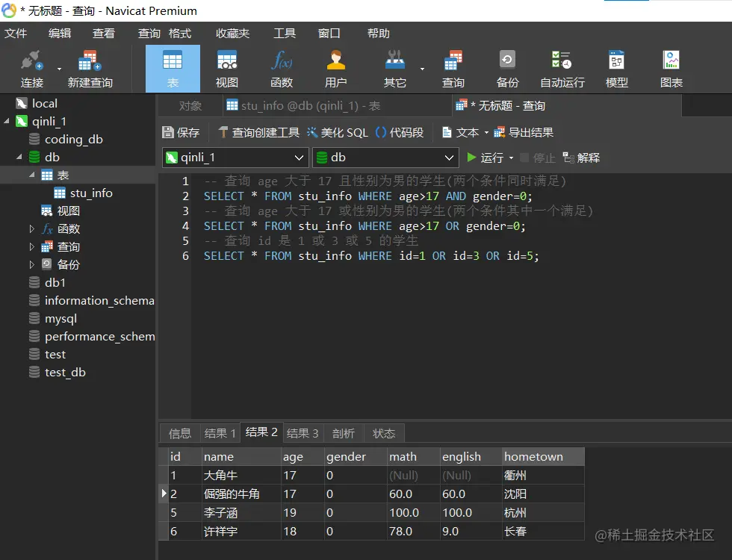Select cell with name 李子涵
Viewport: 732px width, 560px height.
point(241,513)
